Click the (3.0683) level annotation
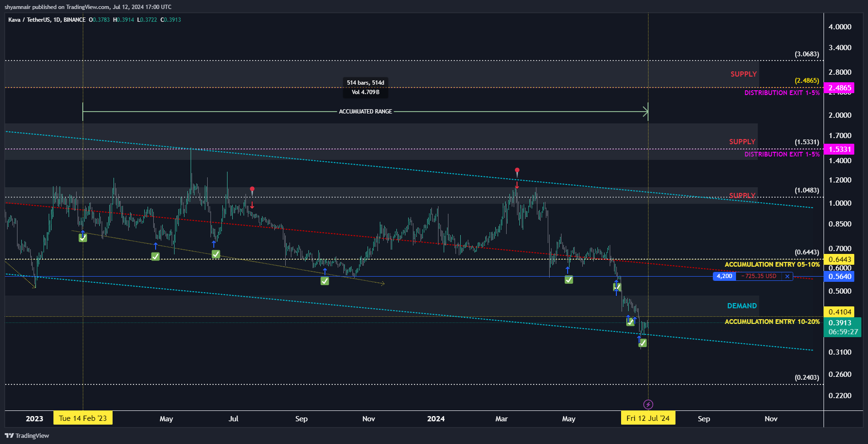This screenshot has height=444, width=868. pos(807,54)
